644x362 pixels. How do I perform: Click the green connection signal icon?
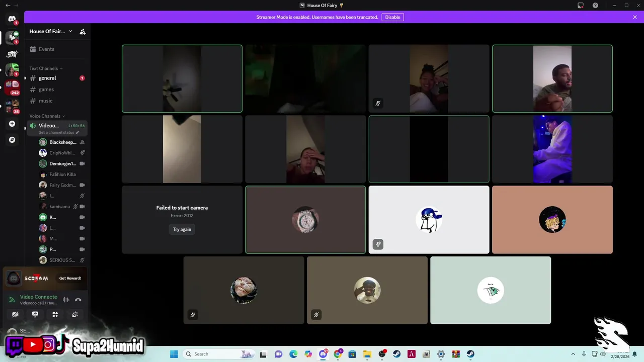[x=12, y=300]
